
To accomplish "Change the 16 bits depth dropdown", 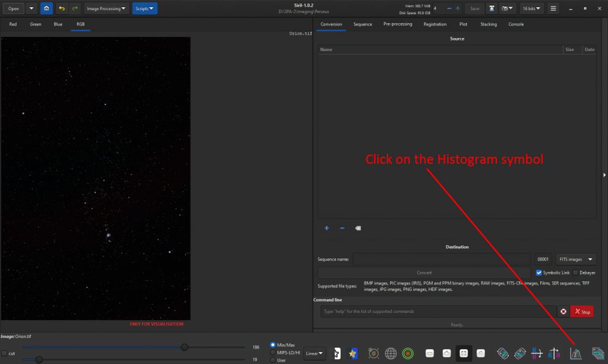I will coord(531,8).
